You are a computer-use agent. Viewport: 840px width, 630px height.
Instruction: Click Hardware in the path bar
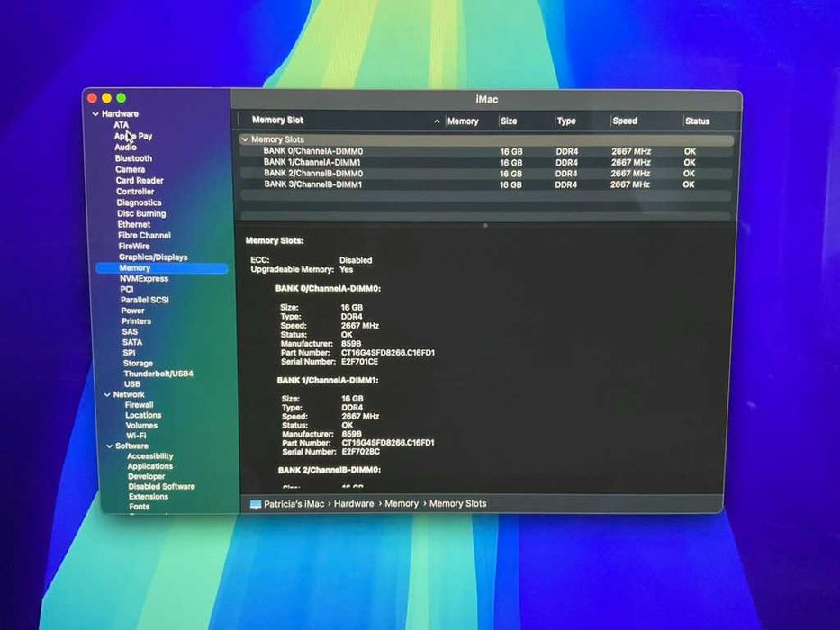click(354, 504)
